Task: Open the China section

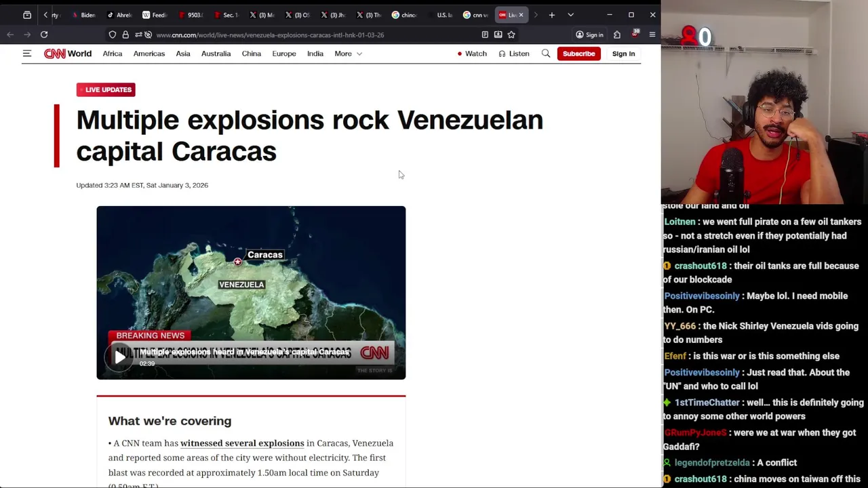Action: click(x=252, y=54)
